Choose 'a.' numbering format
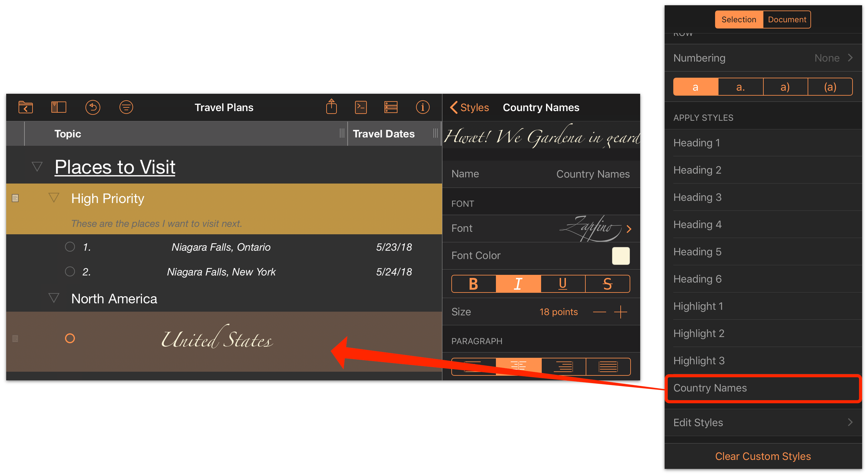 [741, 87]
